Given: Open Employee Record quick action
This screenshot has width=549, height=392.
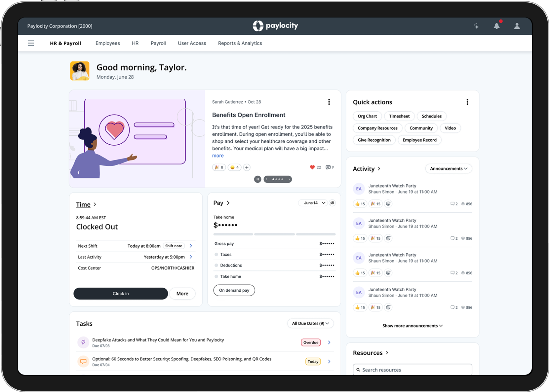Looking at the screenshot, I should pyautogui.click(x=420, y=140).
